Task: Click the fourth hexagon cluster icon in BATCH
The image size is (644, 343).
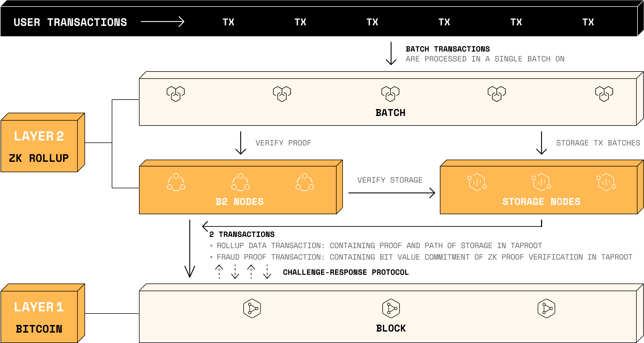Action: pyautogui.click(x=497, y=94)
